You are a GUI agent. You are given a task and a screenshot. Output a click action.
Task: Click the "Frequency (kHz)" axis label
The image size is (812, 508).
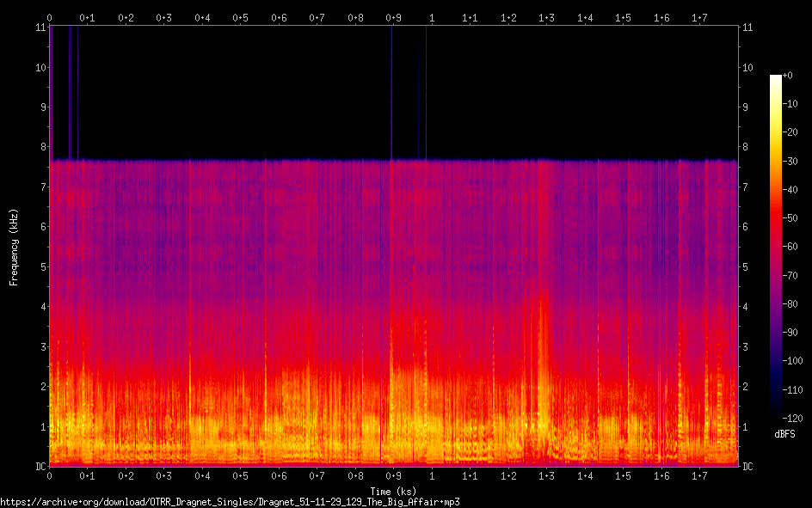point(14,247)
